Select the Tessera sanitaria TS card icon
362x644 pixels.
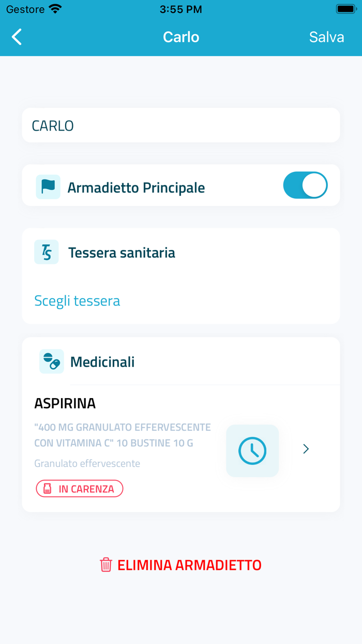(x=46, y=252)
